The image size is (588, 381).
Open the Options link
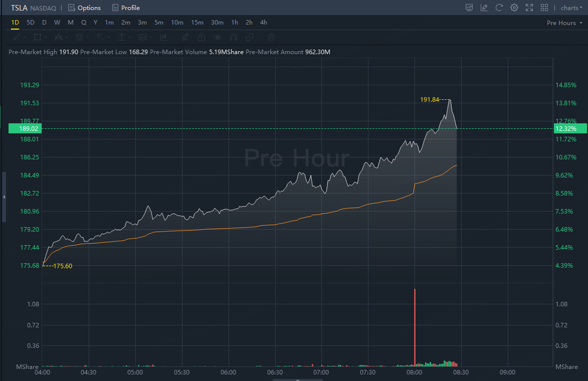(89, 8)
